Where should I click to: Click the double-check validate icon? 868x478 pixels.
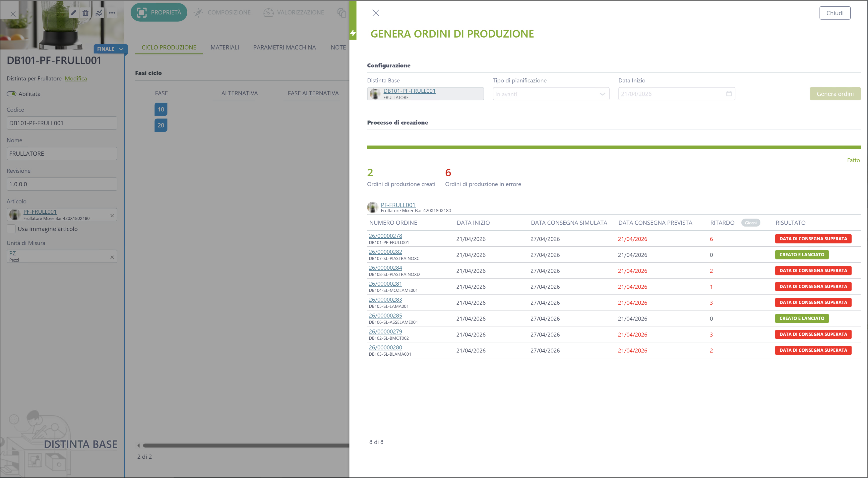click(x=99, y=13)
